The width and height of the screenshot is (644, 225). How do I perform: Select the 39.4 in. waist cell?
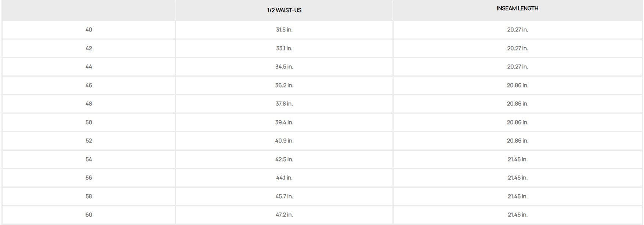pos(284,122)
